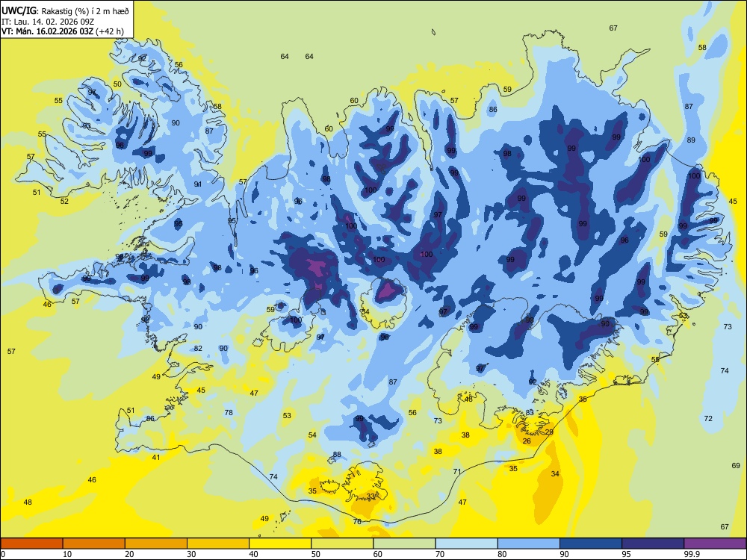Click the low humidity value '26'

pyautogui.click(x=527, y=441)
